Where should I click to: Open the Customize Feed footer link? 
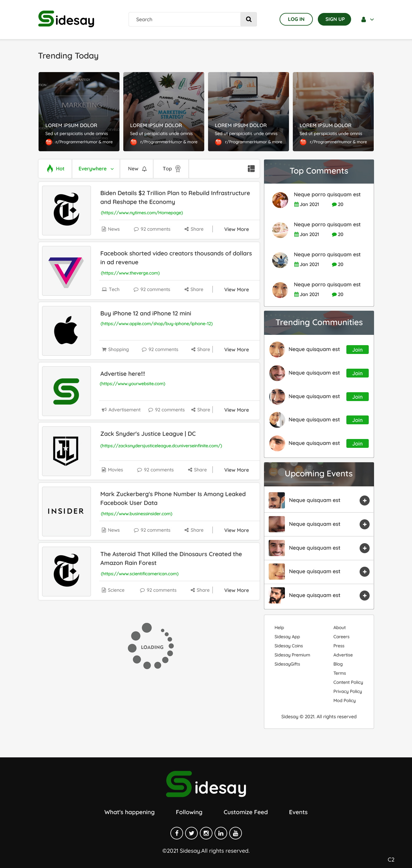point(246,812)
